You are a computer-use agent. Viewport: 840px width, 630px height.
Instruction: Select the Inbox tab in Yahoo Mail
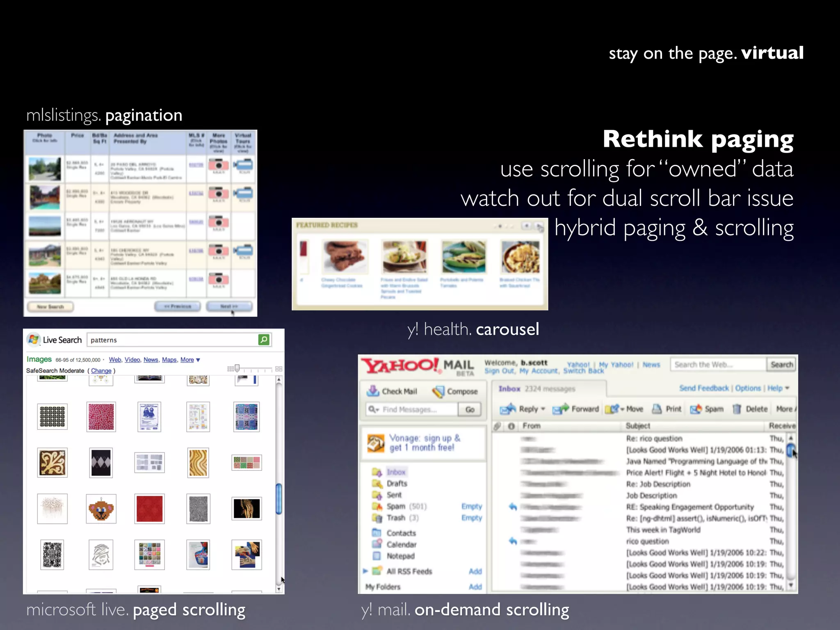pyautogui.click(x=549, y=388)
